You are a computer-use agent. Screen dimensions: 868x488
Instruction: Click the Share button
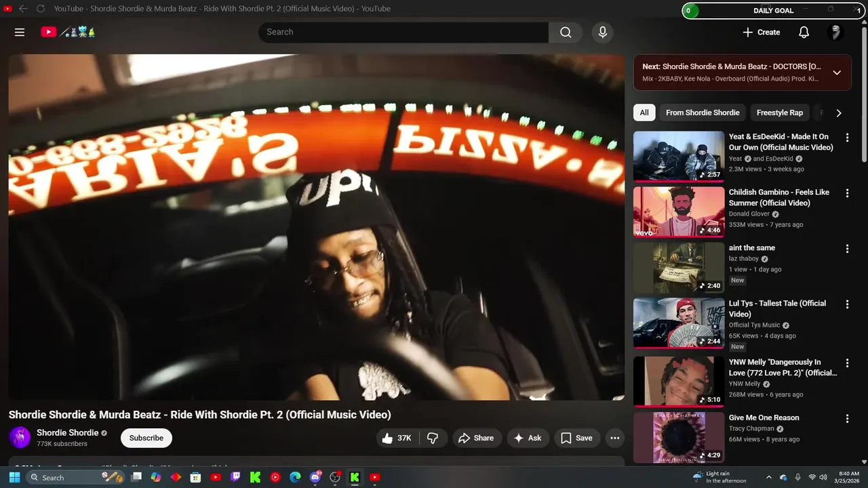pos(476,438)
